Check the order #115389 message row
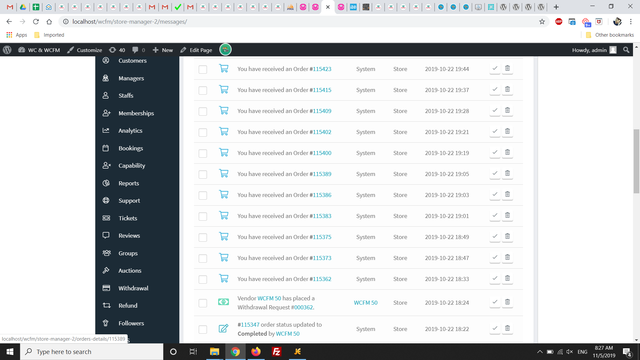The width and height of the screenshot is (640, 360). click(x=203, y=174)
